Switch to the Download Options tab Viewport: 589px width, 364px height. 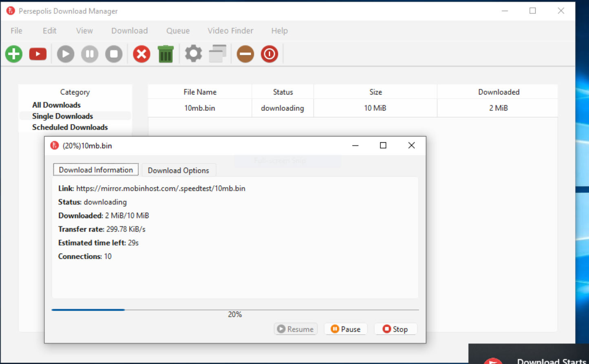click(179, 170)
